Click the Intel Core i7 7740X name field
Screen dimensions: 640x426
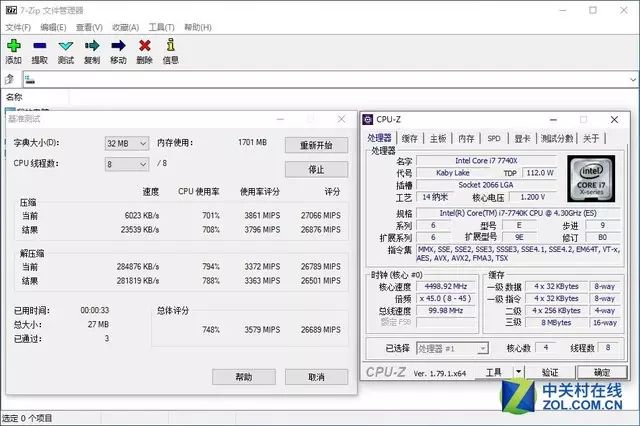pyautogui.click(x=487, y=161)
